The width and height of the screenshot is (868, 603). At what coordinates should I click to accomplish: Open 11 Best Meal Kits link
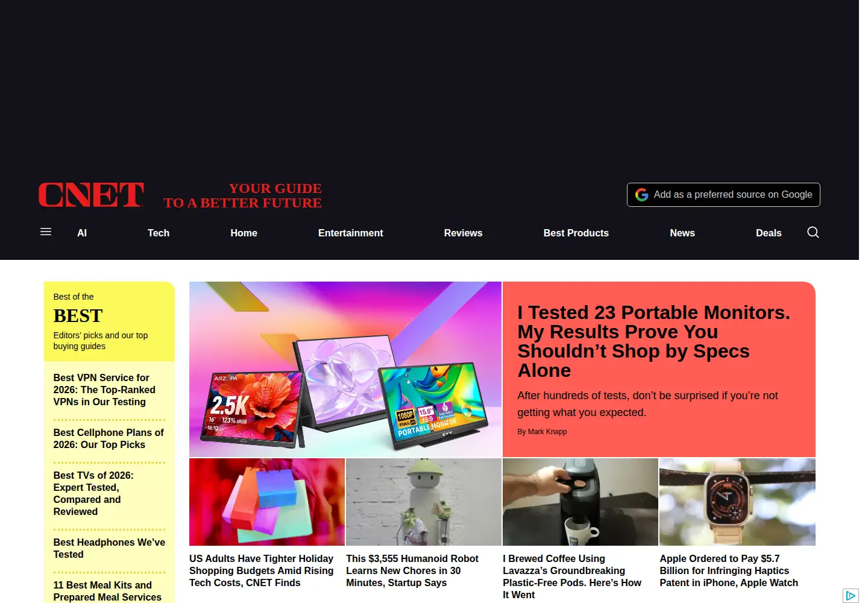pos(107,591)
